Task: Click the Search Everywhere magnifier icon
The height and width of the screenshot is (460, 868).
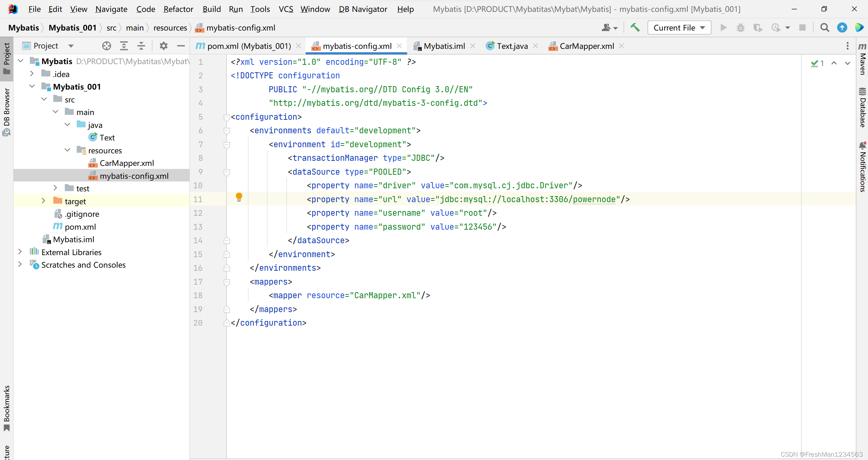Action: 825,27
